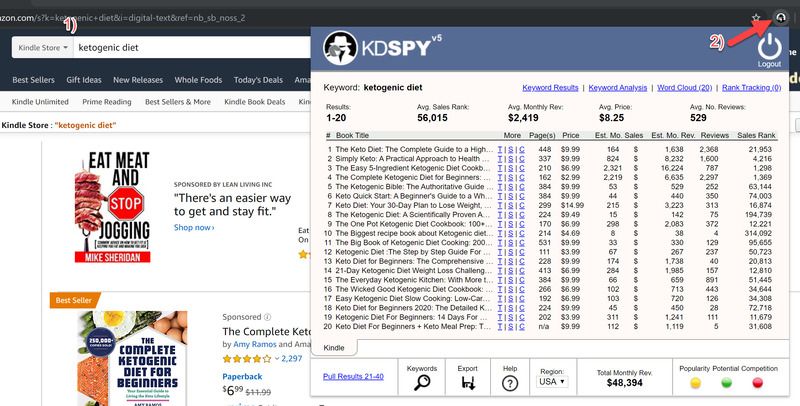
Task: Click the Sponsored info icon
Action: 267,317
